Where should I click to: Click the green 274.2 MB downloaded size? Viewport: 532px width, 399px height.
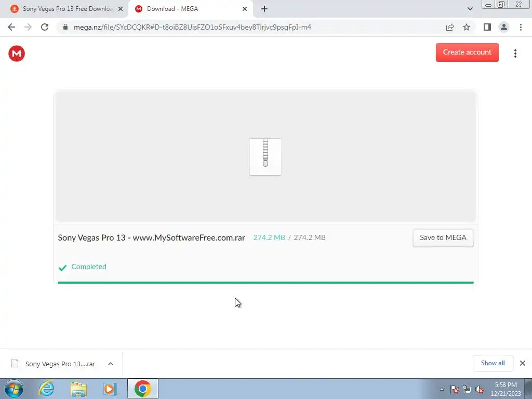point(269,237)
